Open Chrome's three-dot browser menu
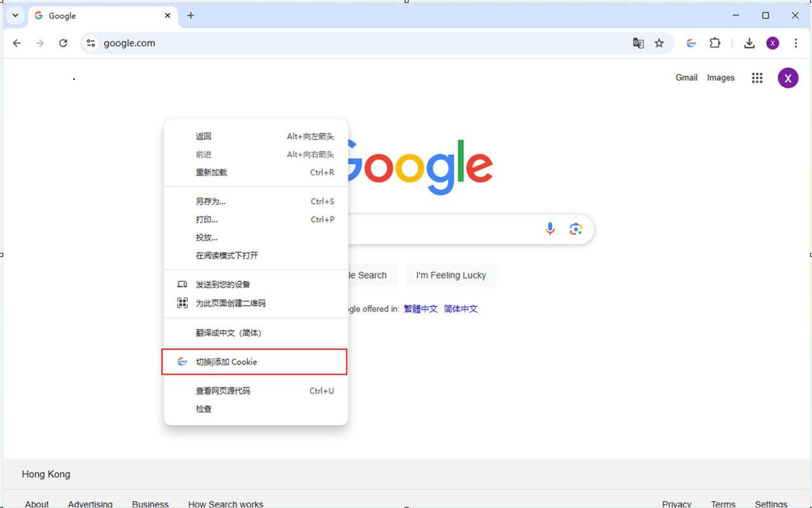Viewport: 812px width, 508px height. 796,43
